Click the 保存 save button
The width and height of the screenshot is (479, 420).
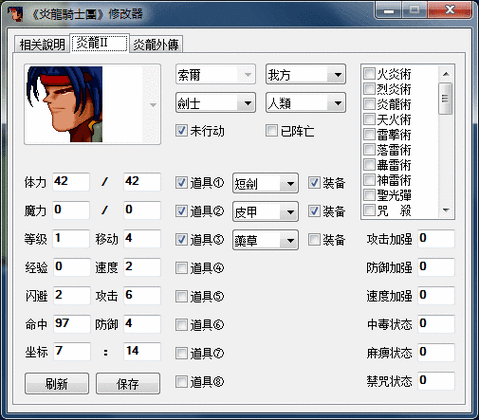click(128, 384)
